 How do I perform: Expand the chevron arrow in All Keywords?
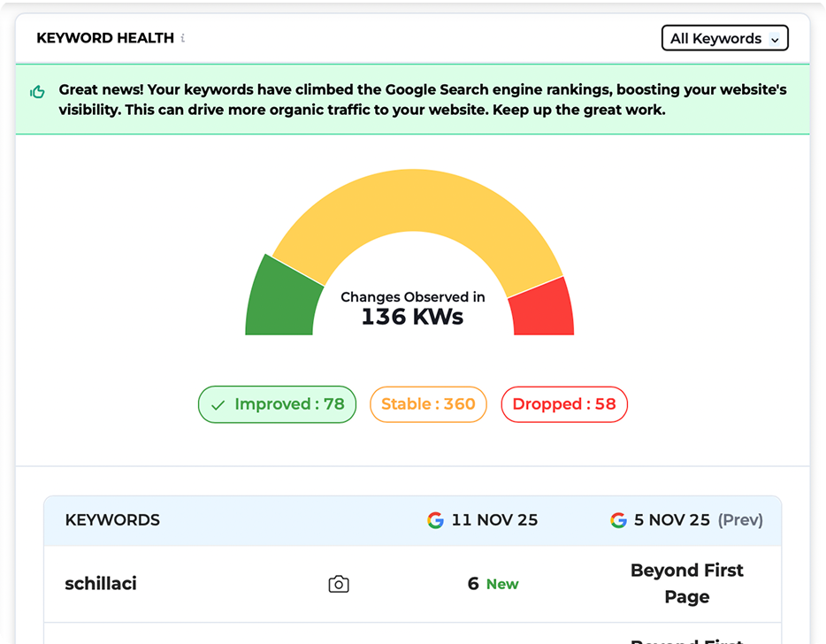775,40
